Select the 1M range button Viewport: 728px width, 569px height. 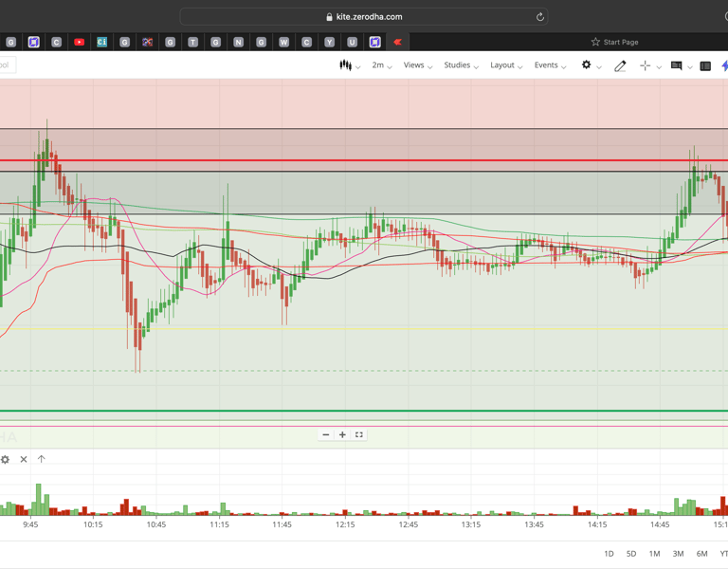tap(654, 554)
